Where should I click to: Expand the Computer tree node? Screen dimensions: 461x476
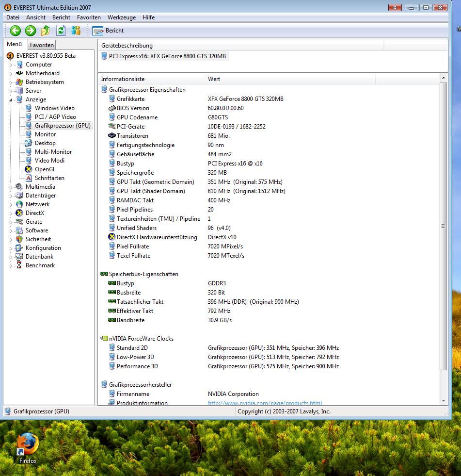pos(11,65)
